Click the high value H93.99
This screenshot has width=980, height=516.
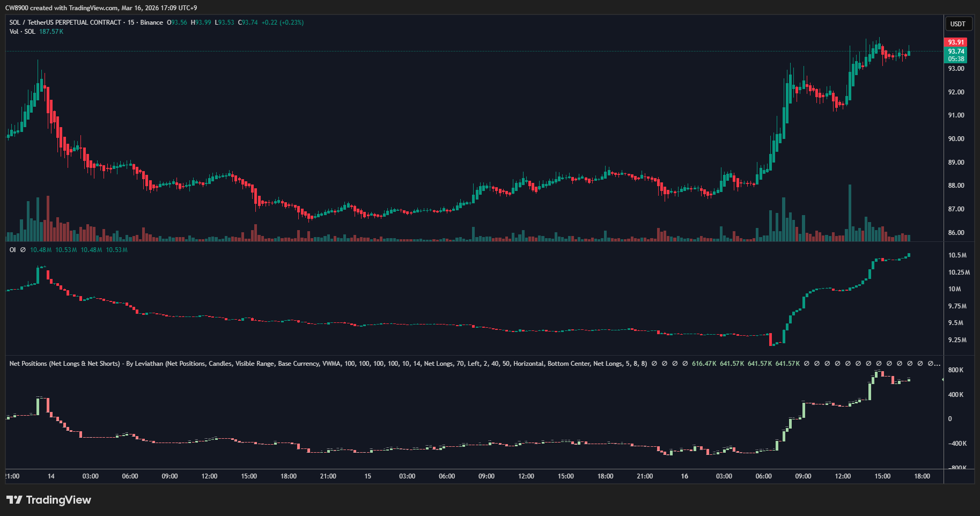pyautogui.click(x=201, y=23)
